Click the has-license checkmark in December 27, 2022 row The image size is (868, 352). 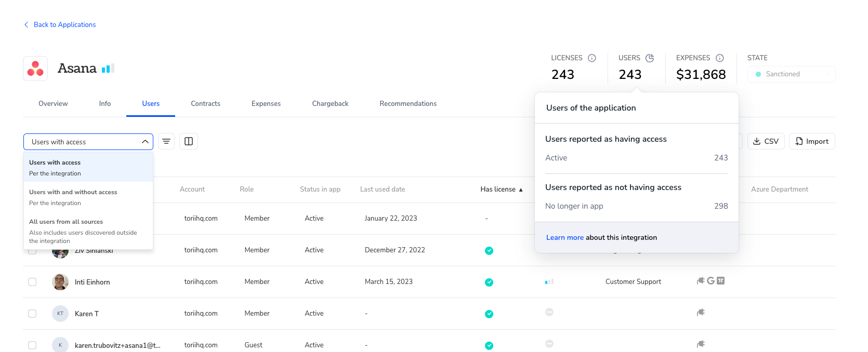point(489,251)
